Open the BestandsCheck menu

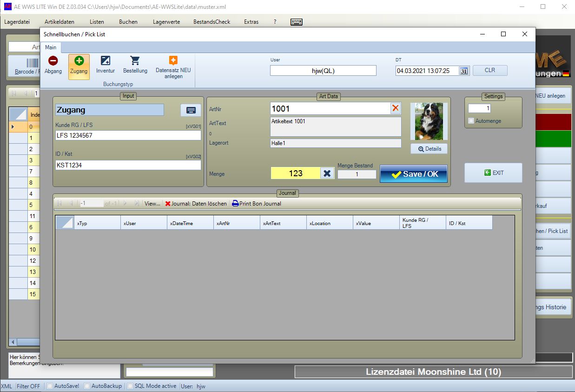(x=212, y=22)
